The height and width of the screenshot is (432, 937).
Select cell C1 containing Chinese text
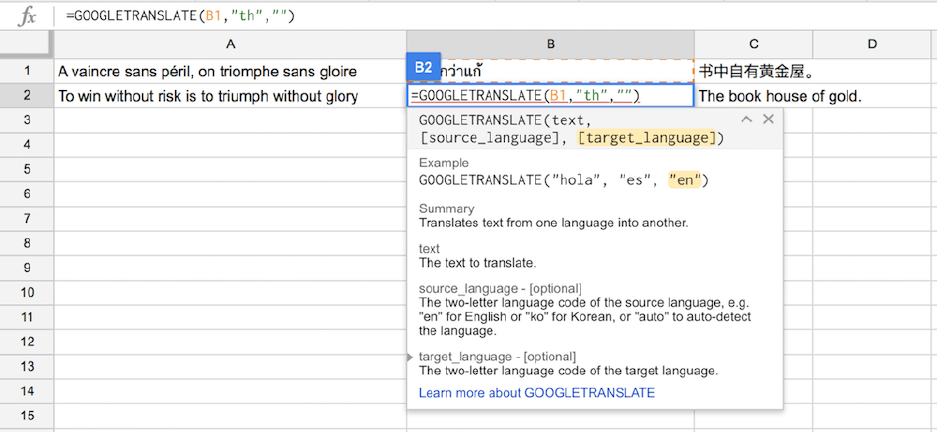click(x=753, y=71)
